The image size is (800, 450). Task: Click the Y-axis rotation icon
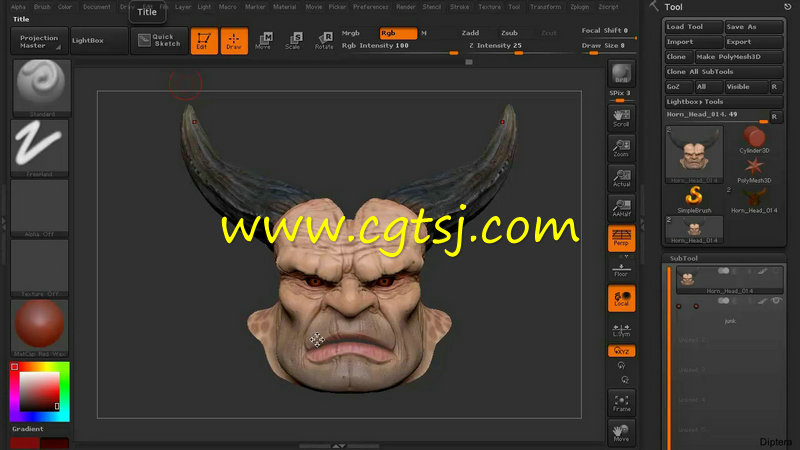621,365
